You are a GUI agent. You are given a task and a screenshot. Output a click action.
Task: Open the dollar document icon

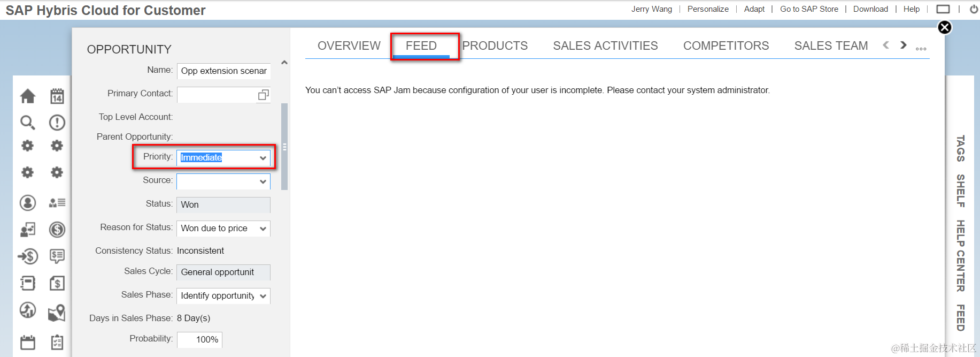pyautogui.click(x=57, y=283)
